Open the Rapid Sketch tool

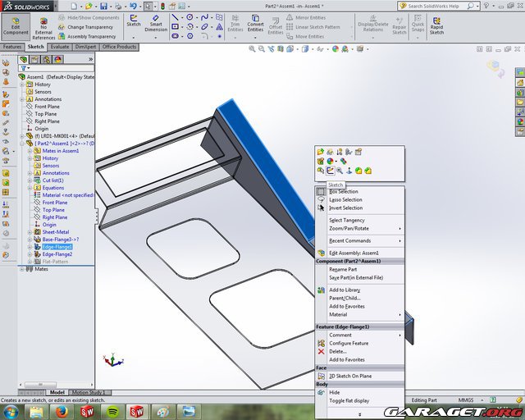coord(436,25)
